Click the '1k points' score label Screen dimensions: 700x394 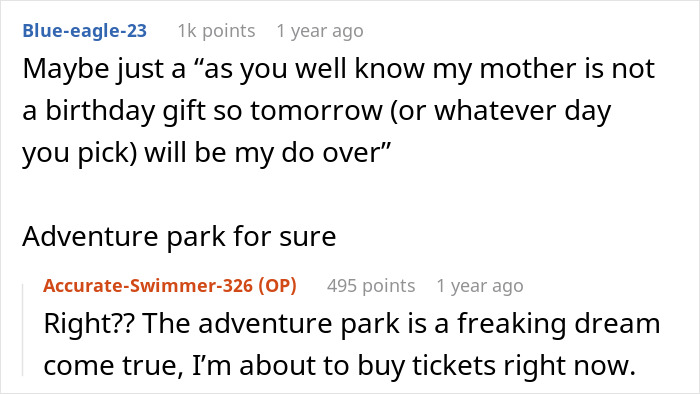pyautogui.click(x=217, y=31)
